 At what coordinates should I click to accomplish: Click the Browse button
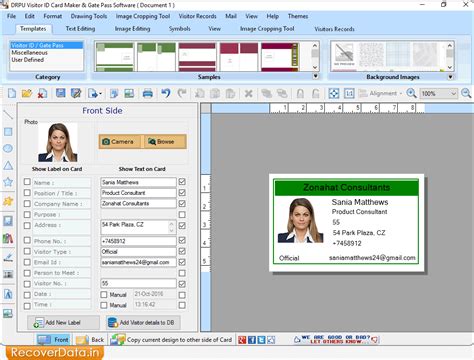[x=165, y=142]
